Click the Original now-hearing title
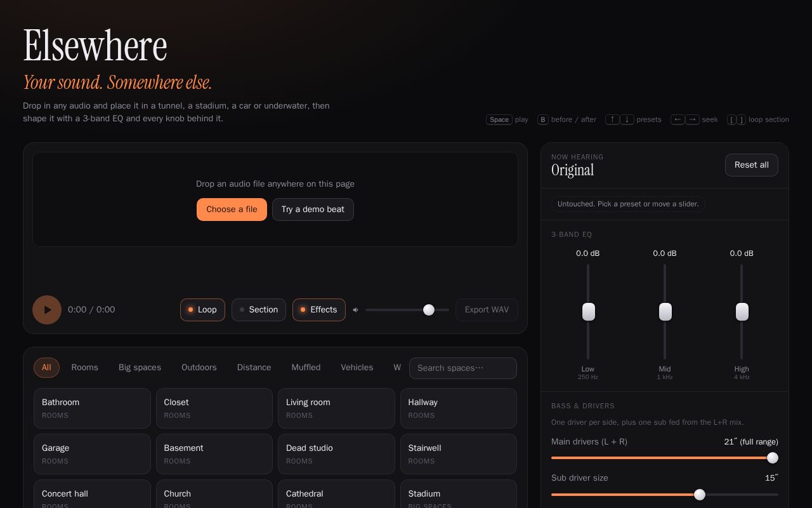The height and width of the screenshot is (508, 812). [x=573, y=170]
